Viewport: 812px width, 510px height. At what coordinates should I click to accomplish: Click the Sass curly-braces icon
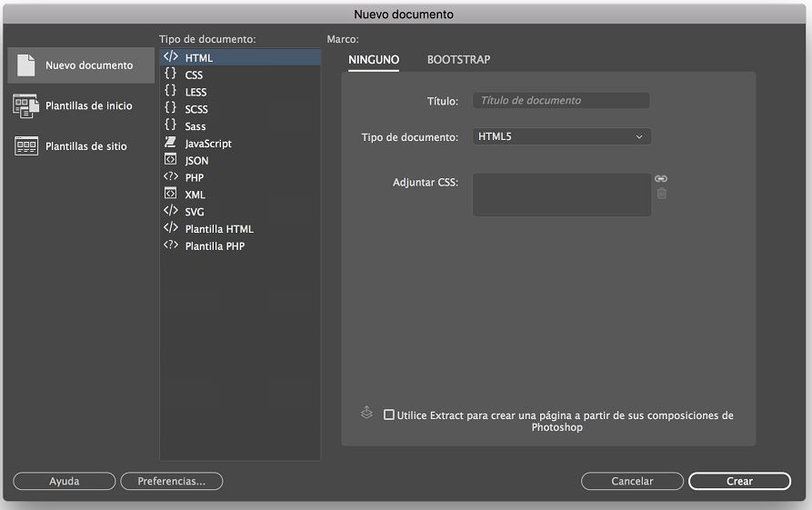[x=170, y=125]
